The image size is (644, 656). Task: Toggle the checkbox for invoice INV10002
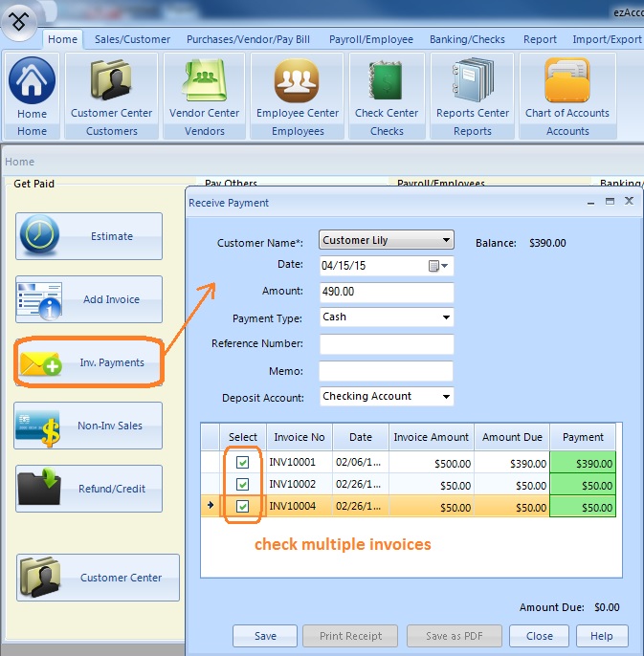pyautogui.click(x=243, y=485)
